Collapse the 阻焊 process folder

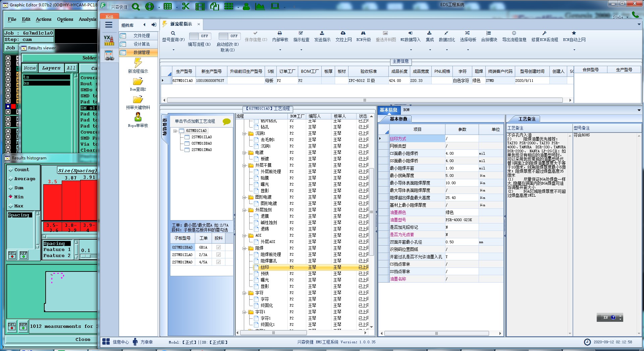point(245,248)
